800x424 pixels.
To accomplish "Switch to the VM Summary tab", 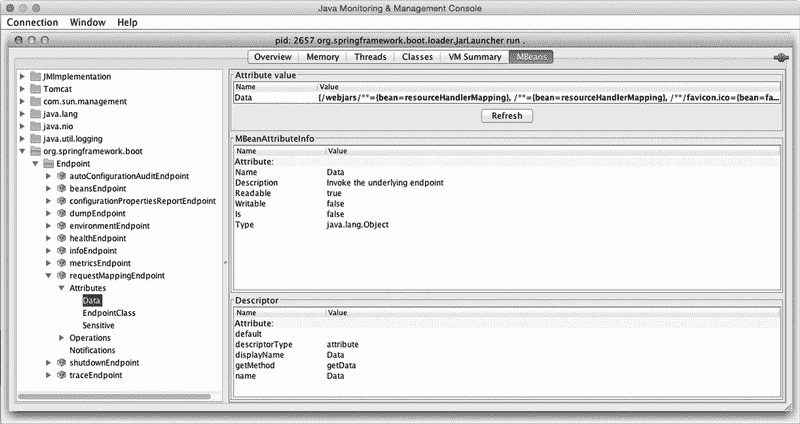I will (x=475, y=57).
